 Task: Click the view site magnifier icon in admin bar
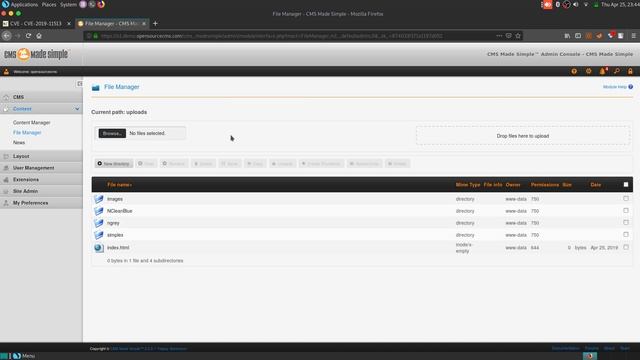616,71
